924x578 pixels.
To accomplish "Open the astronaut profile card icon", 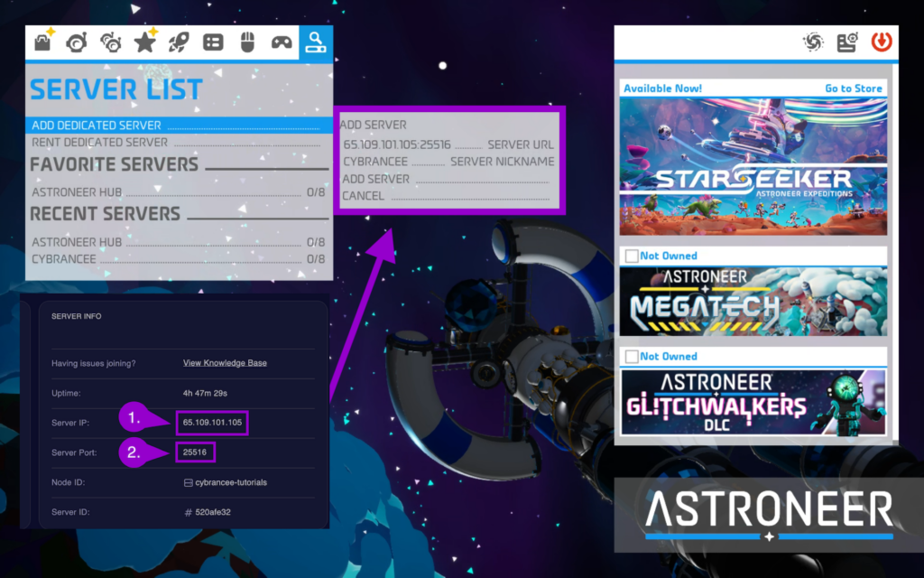I will coord(846,42).
